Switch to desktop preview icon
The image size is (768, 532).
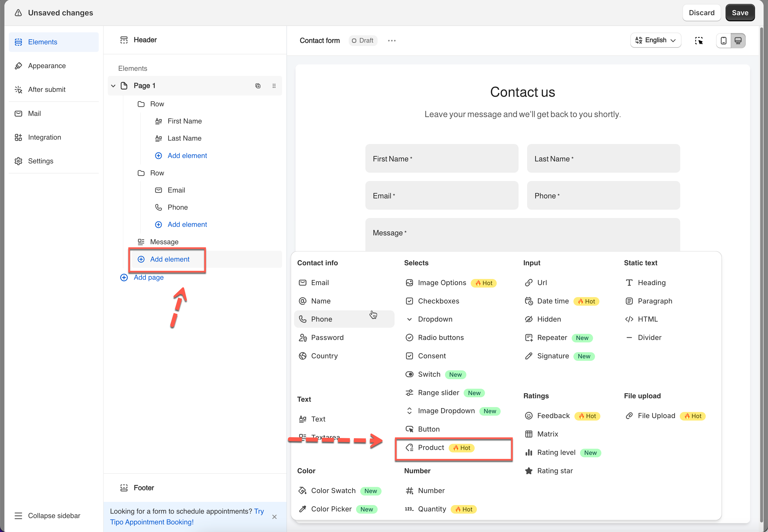[738, 41]
